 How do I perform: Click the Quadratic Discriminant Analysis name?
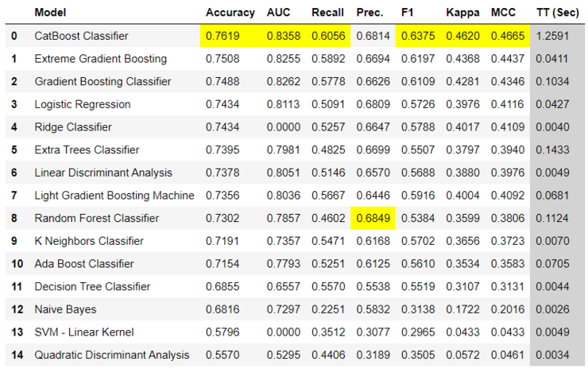112,355
